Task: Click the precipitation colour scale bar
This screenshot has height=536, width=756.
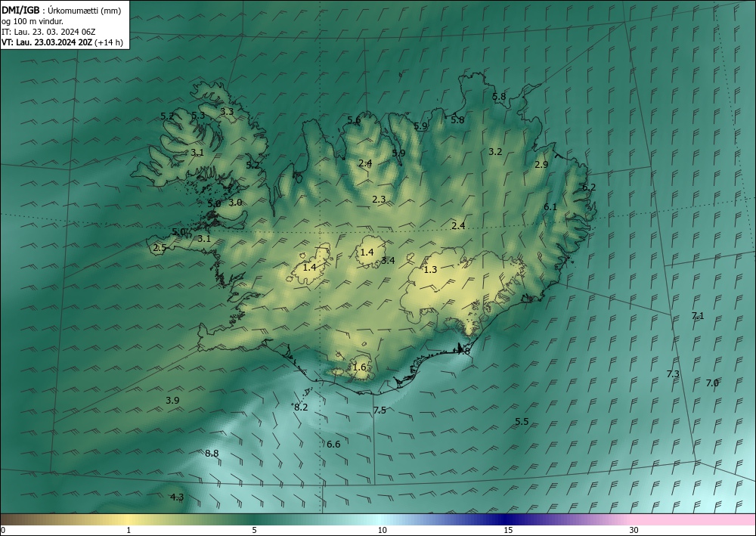Action: click(378, 519)
